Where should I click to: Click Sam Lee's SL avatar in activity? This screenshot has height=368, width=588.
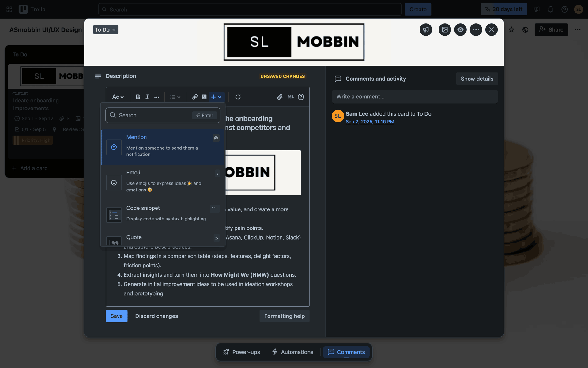[x=338, y=116]
